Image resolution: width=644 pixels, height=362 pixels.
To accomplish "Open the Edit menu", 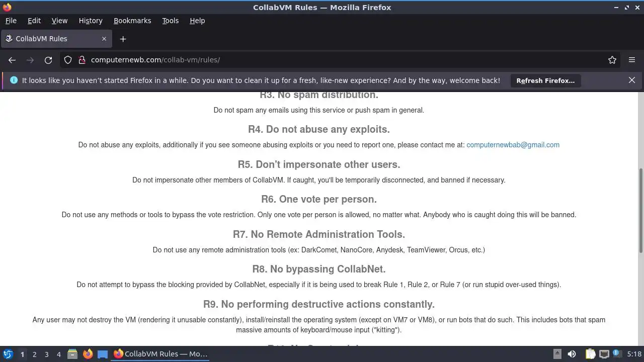I will pos(34,21).
